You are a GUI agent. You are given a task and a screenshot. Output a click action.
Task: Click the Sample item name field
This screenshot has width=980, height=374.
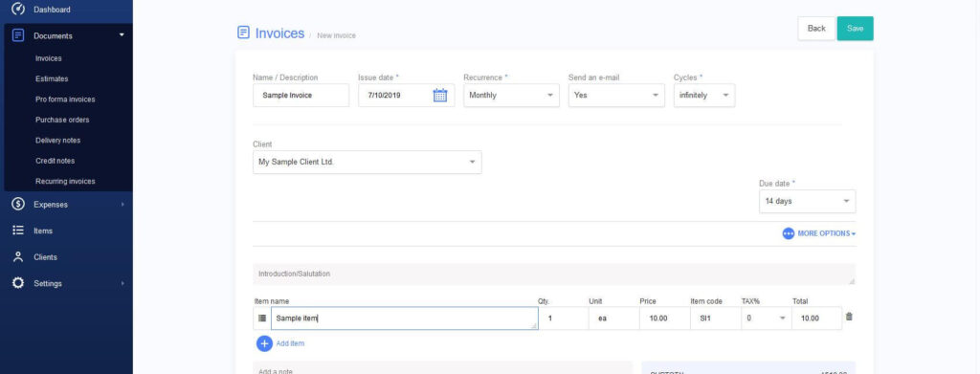[x=405, y=319]
